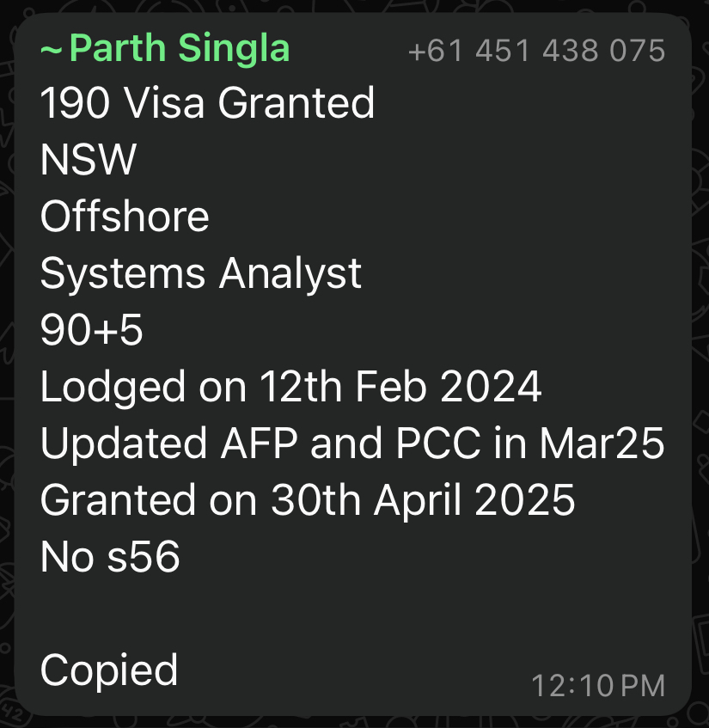Click Updated AFP and PCC line
709x728 pixels.
(352, 444)
